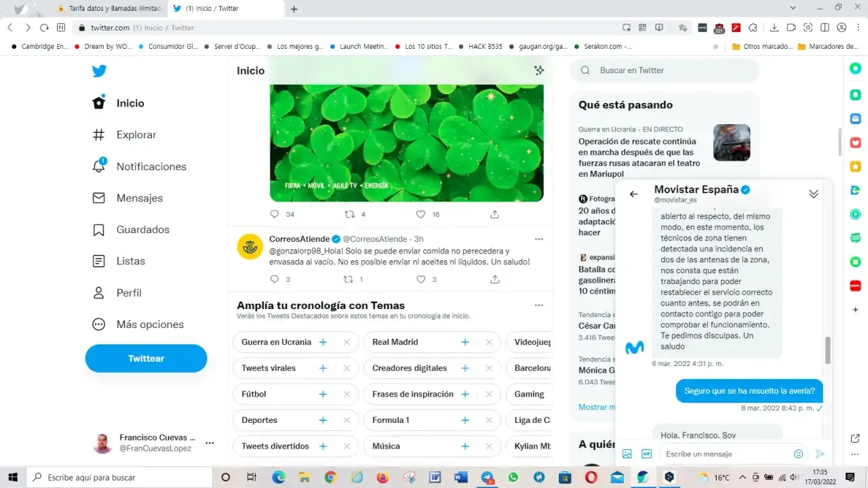Like the clover tweet showing 16 likes

(x=420, y=214)
